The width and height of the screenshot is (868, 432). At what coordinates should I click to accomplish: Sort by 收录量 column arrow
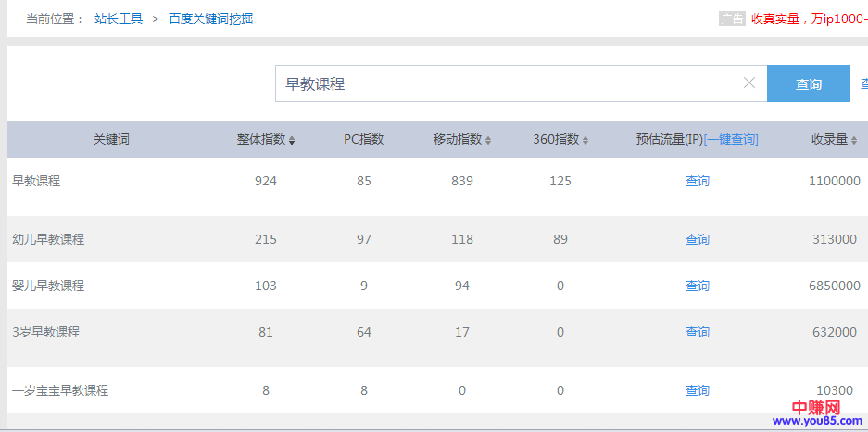pyautogui.click(x=854, y=140)
